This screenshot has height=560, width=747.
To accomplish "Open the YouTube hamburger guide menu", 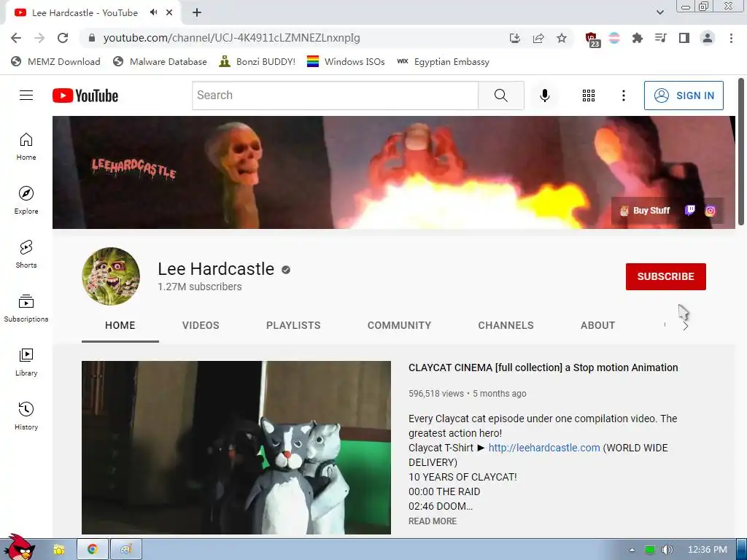I will [x=26, y=96].
